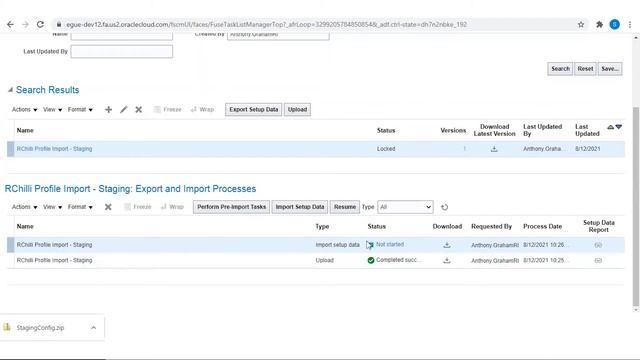Viewport: 640px width, 360px height.
Task: Click the browser forward arrow
Action: [x=25, y=24]
